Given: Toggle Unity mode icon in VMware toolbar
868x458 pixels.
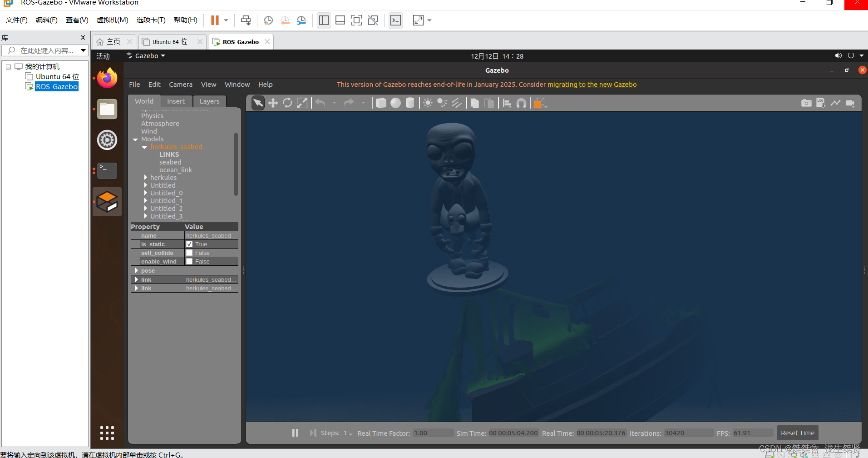Looking at the screenshot, I should pyautogui.click(x=373, y=20).
